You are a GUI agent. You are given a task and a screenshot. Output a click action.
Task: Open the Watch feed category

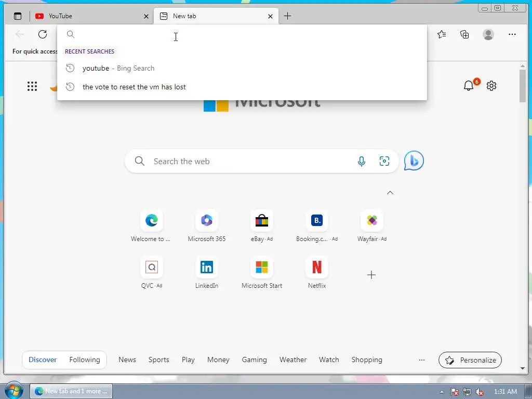(329, 360)
